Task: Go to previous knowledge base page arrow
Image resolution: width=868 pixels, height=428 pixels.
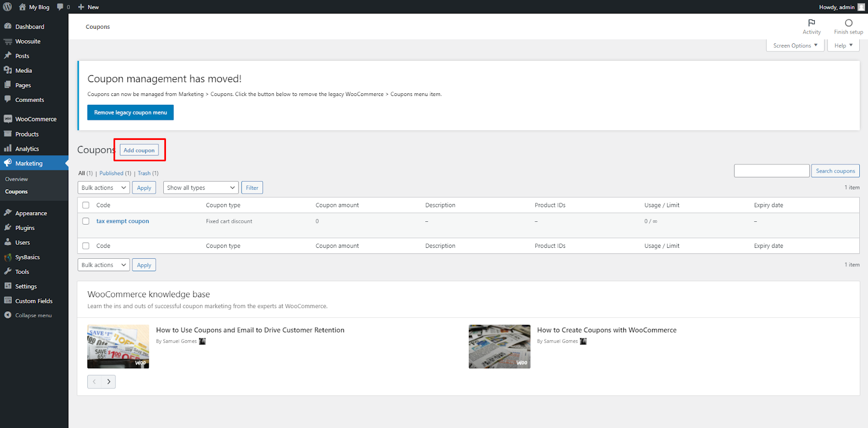Action: 94,382
